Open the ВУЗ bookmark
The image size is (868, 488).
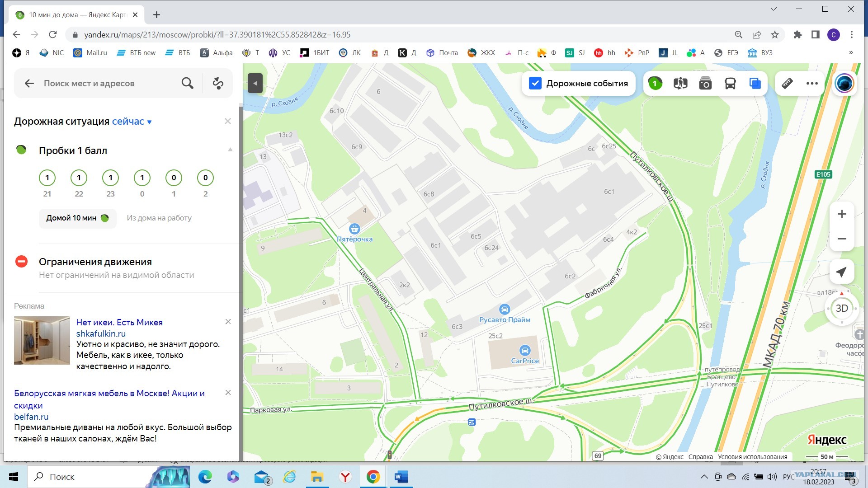tap(760, 53)
